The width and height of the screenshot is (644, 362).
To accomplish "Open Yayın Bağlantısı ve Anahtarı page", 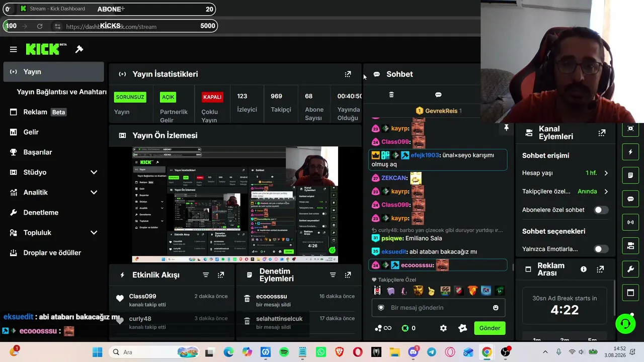I will coord(61,92).
